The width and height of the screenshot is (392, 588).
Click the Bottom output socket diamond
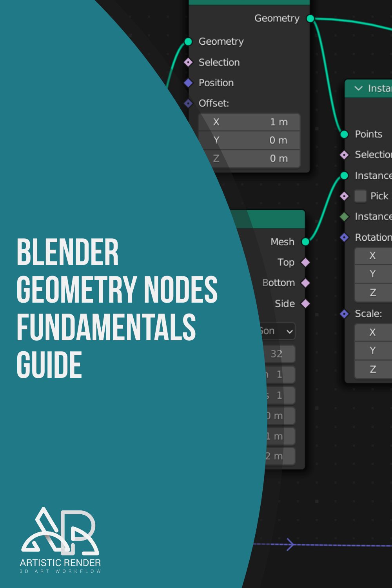click(305, 283)
